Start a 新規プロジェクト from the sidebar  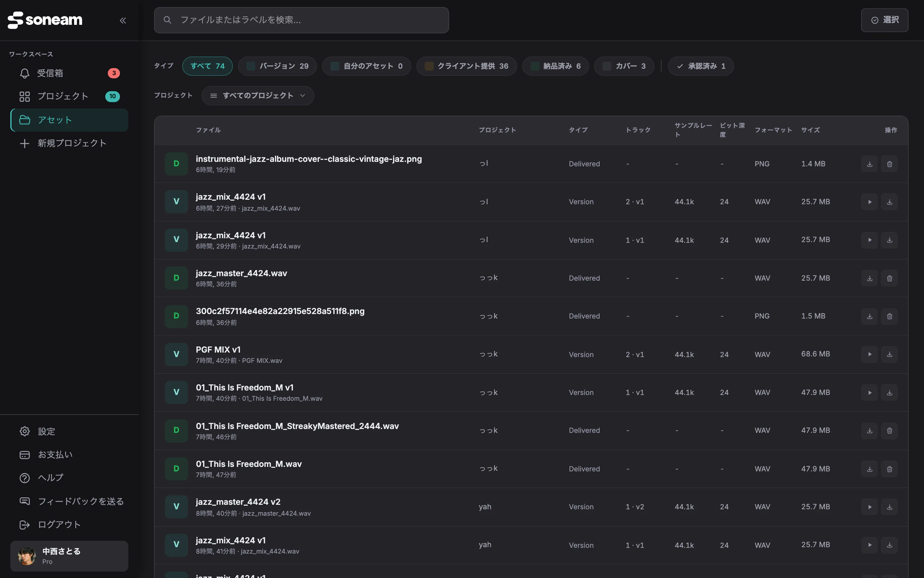(x=69, y=143)
